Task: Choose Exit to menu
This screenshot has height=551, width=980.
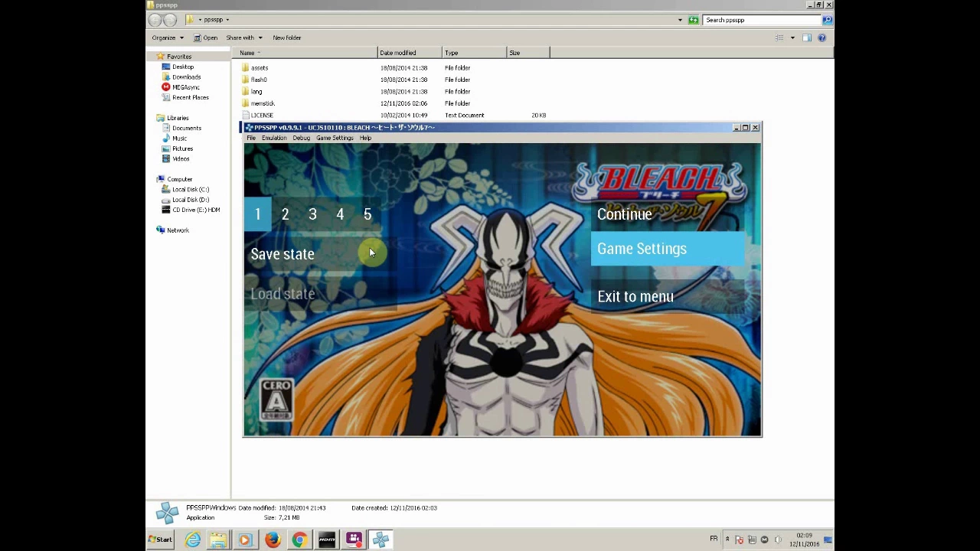Action: pyautogui.click(x=668, y=296)
